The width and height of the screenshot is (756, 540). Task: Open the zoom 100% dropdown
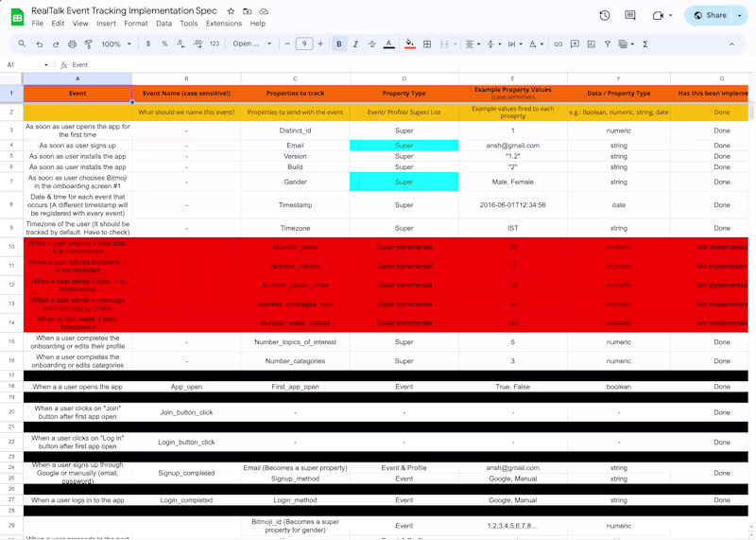[116, 44]
